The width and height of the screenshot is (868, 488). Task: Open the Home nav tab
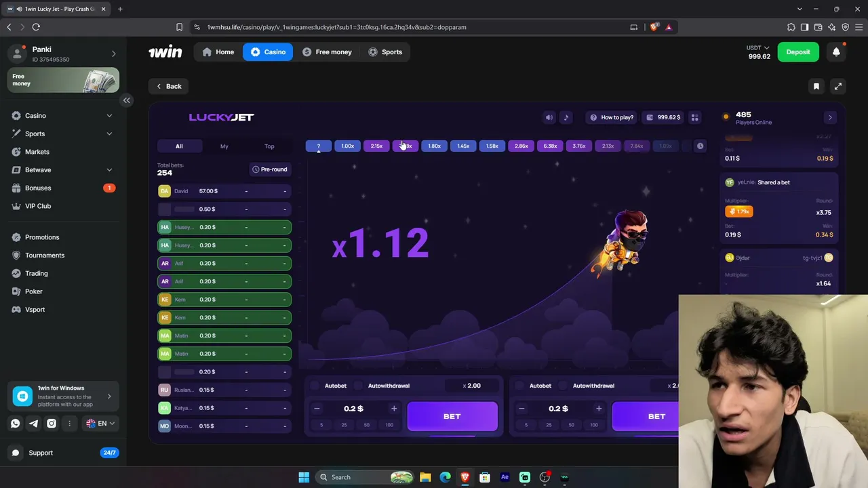(218, 52)
